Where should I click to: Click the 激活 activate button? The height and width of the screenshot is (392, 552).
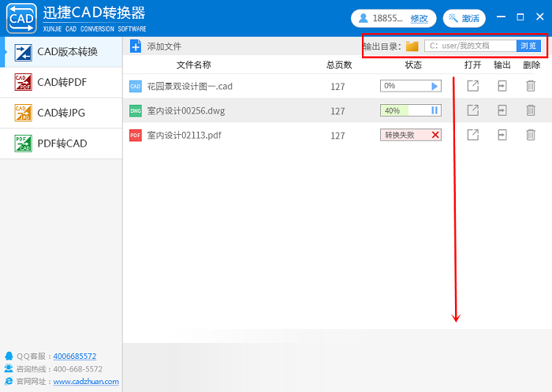(464, 18)
